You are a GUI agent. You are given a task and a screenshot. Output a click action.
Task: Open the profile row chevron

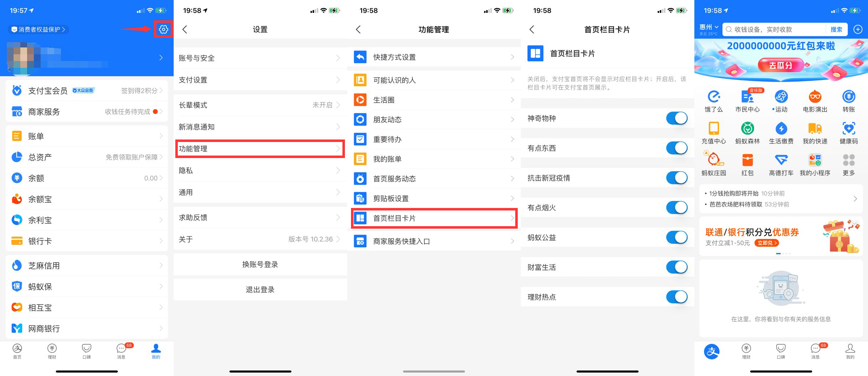coord(161,57)
